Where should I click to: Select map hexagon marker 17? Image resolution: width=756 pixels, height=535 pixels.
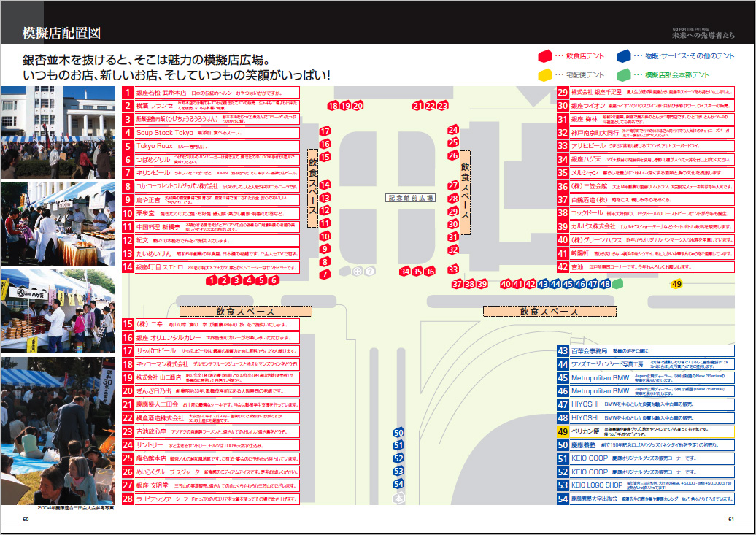click(x=325, y=131)
